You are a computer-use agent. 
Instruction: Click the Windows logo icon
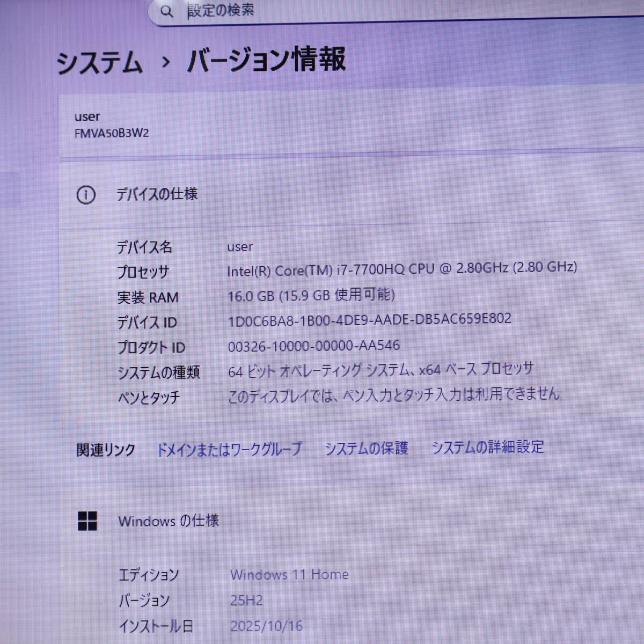(x=87, y=521)
